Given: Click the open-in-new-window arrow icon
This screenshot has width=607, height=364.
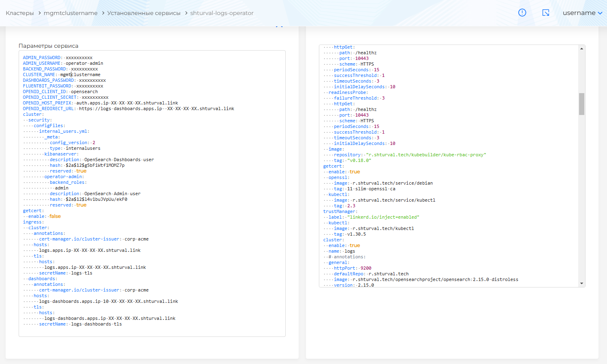Looking at the screenshot, I should pos(546,13).
